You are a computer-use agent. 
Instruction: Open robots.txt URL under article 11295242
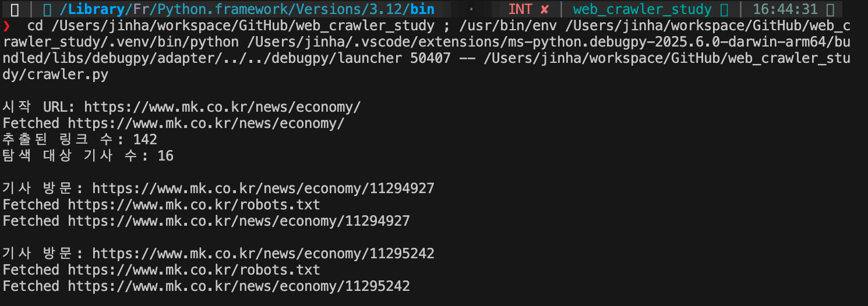tap(194, 270)
